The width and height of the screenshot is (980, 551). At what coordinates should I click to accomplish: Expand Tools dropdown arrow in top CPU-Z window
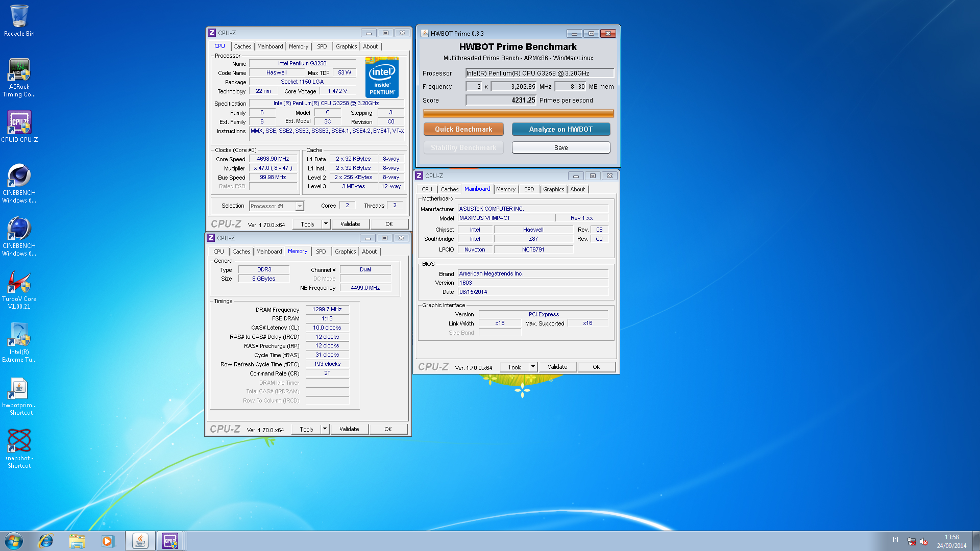point(326,224)
